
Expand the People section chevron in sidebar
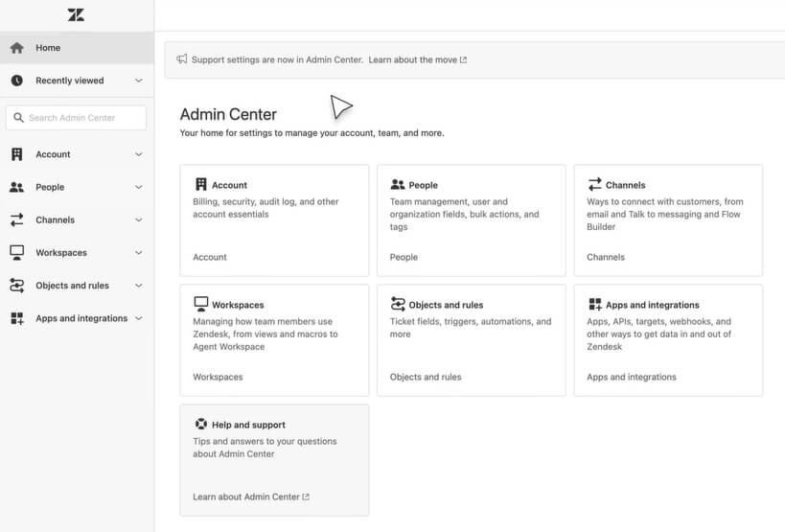coord(139,187)
